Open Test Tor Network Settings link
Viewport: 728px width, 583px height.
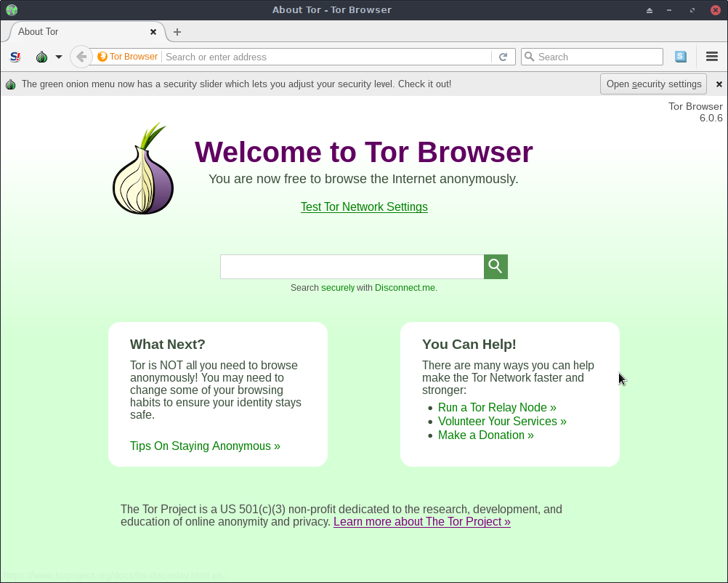(364, 207)
